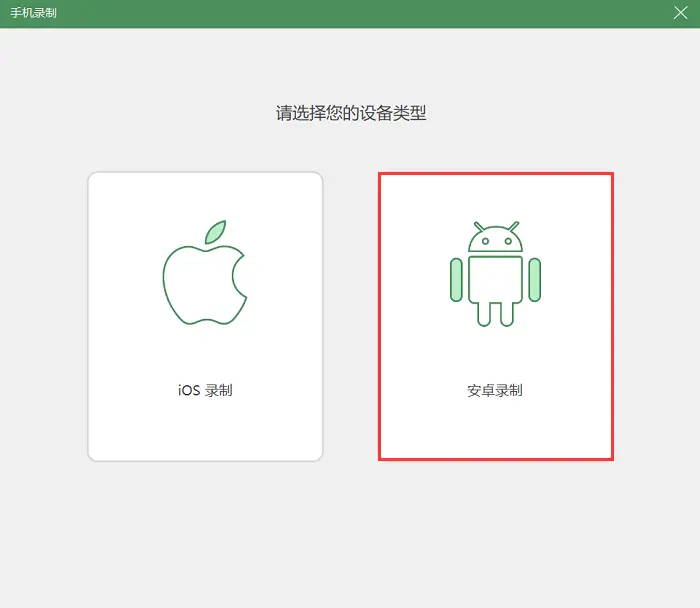700x608 pixels.
Task: Click the 请选择您的设备类型 heading
Action: click(351, 113)
